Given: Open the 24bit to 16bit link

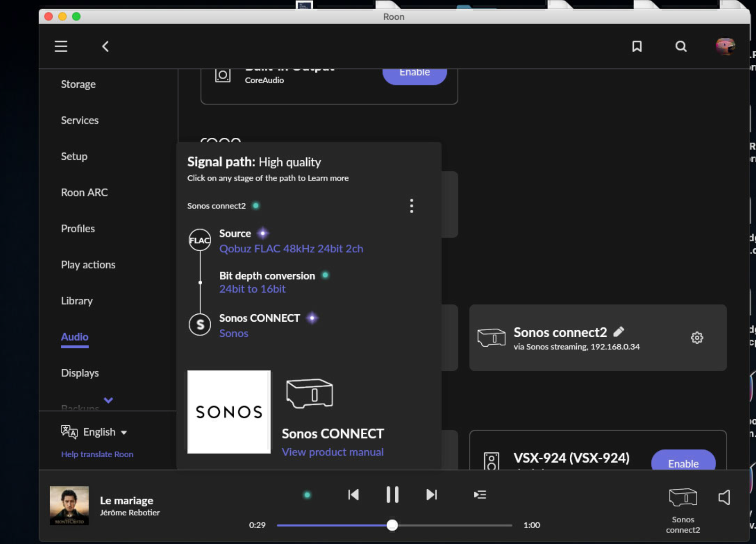Looking at the screenshot, I should coord(252,289).
